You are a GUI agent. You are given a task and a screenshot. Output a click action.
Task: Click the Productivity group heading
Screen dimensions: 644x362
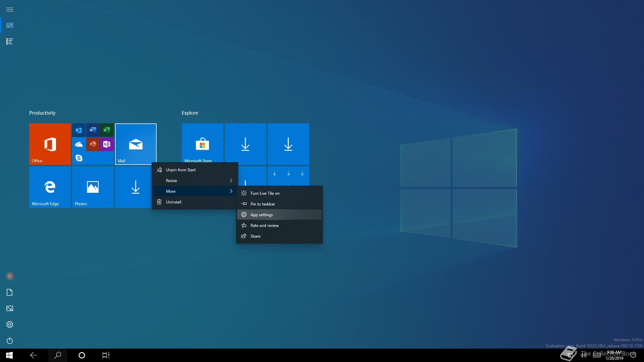click(x=42, y=113)
